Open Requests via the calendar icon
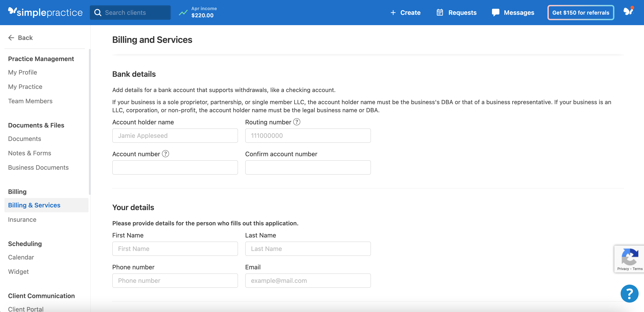This screenshot has width=644, height=312. coord(440,12)
